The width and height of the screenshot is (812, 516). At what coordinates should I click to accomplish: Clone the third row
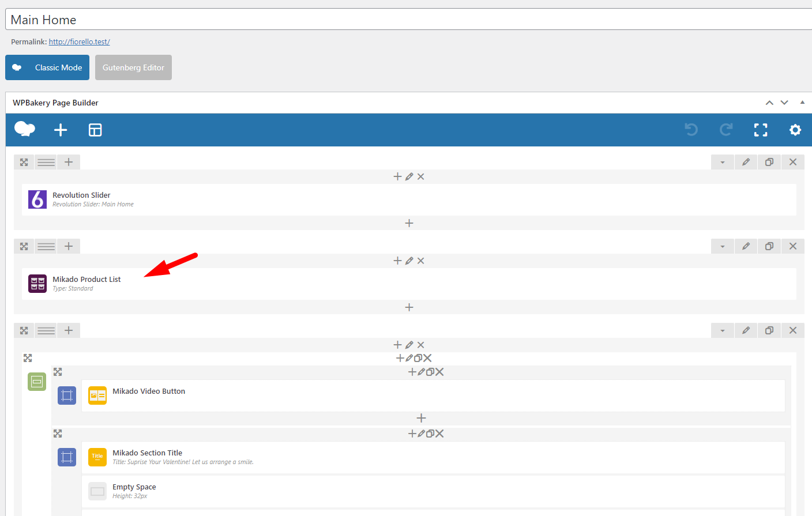[769, 330]
